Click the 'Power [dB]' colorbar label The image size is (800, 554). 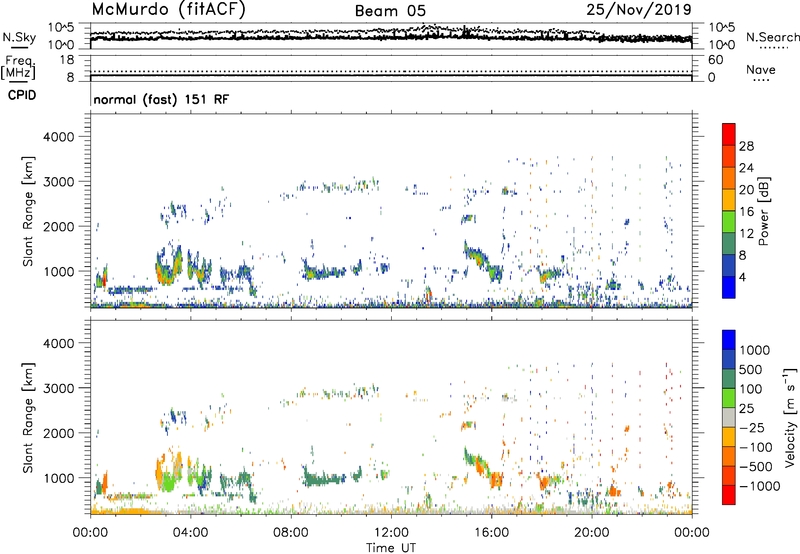[x=764, y=211]
